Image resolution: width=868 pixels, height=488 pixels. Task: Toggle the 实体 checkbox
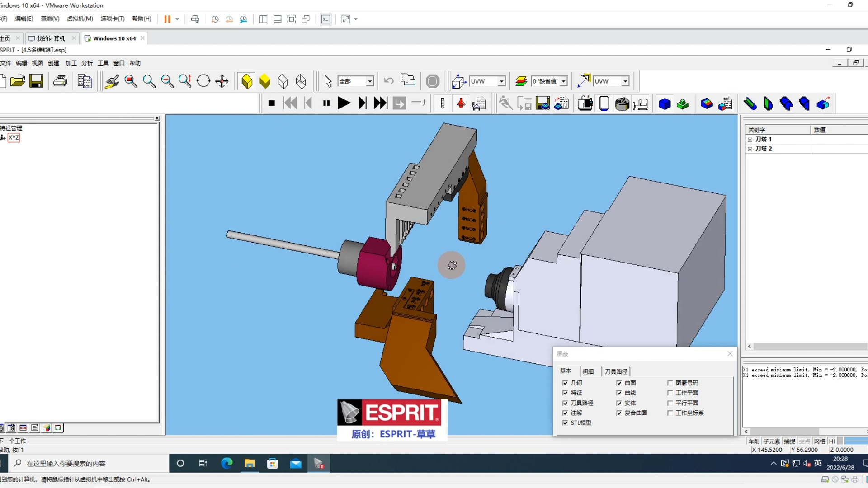click(x=619, y=403)
